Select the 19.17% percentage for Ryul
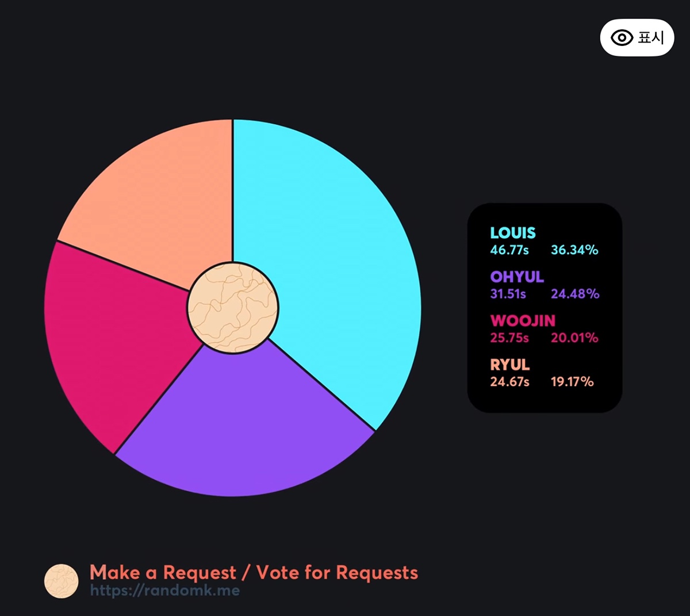 coord(572,382)
